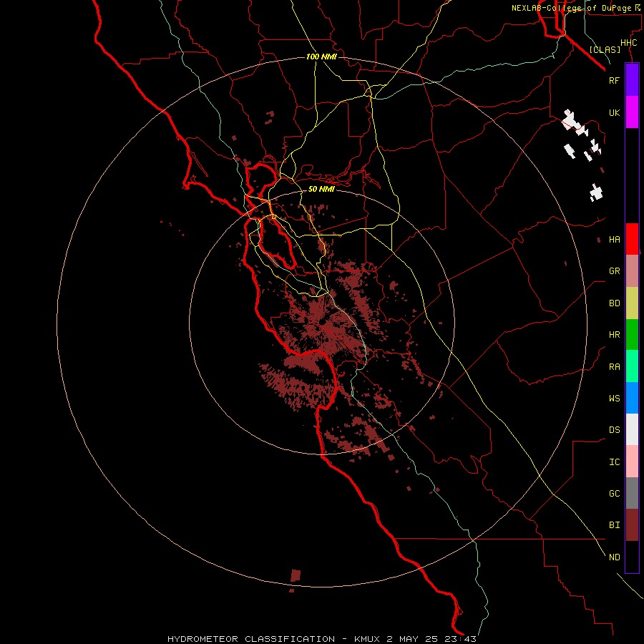
Task: Click the 'WS' legend label
Action: 615,399
